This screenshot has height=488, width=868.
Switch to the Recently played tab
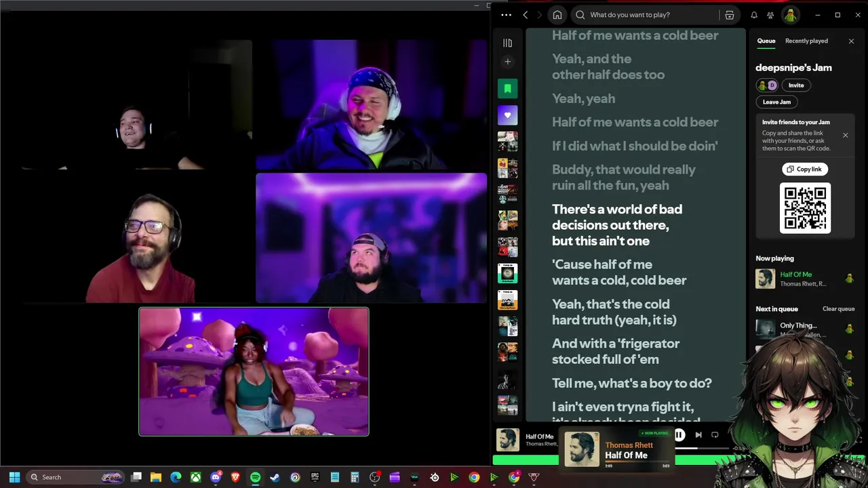(x=806, y=41)
